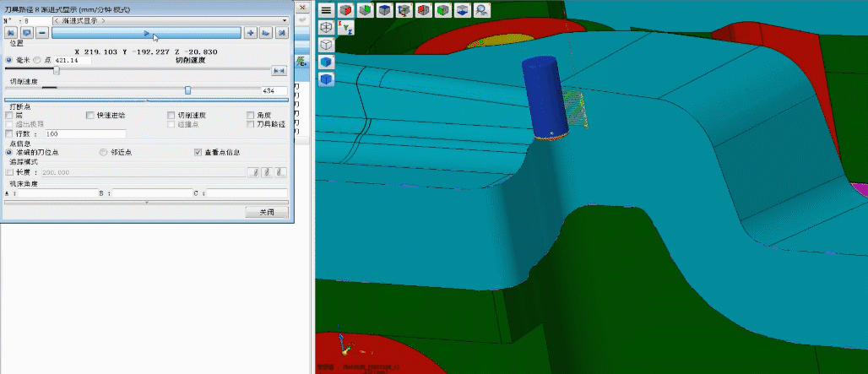Jump to toolpath start button

[x=11, y=33]
